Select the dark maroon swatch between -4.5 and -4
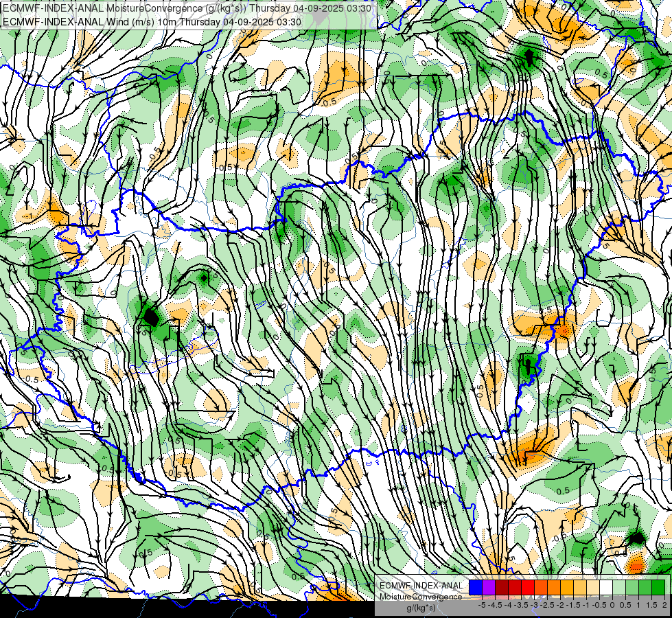This screenshot has width=672, height=618. pyautogui.click(x=502, y=587)
